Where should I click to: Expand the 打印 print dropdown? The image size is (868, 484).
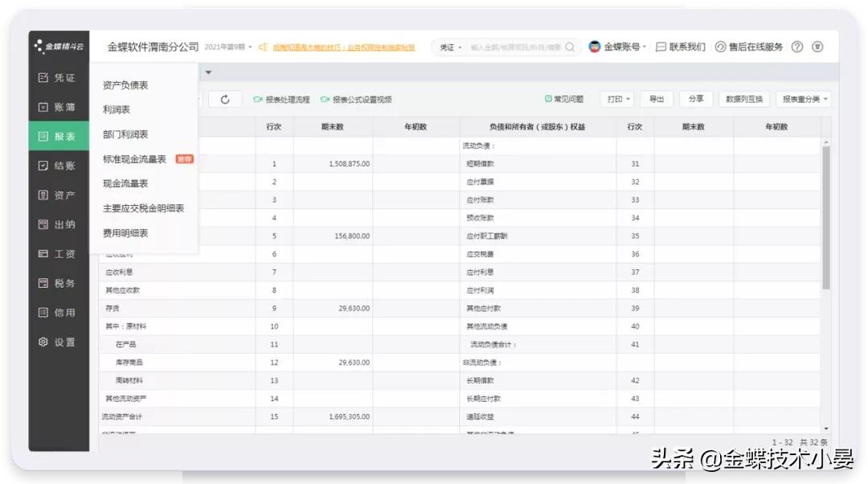click(x=616, y=99)
